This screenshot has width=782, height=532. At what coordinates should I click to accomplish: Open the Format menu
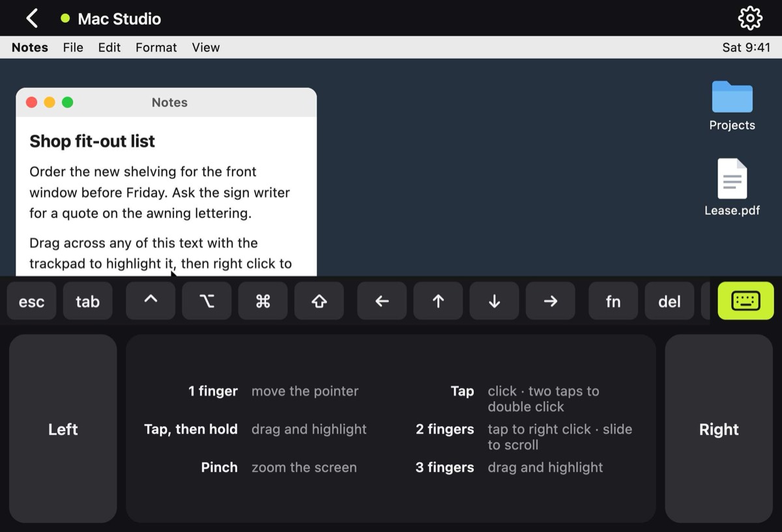click(x=156, y=48)
